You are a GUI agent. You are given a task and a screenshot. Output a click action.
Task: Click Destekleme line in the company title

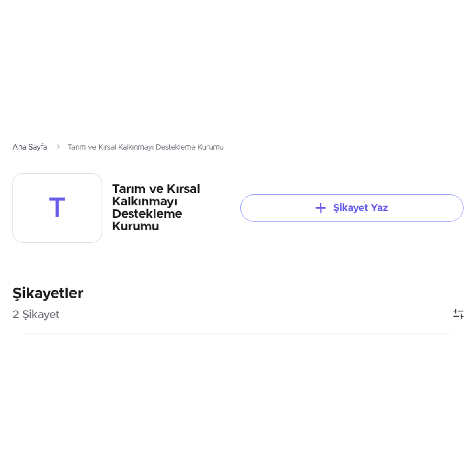click(x=147, y=214)
